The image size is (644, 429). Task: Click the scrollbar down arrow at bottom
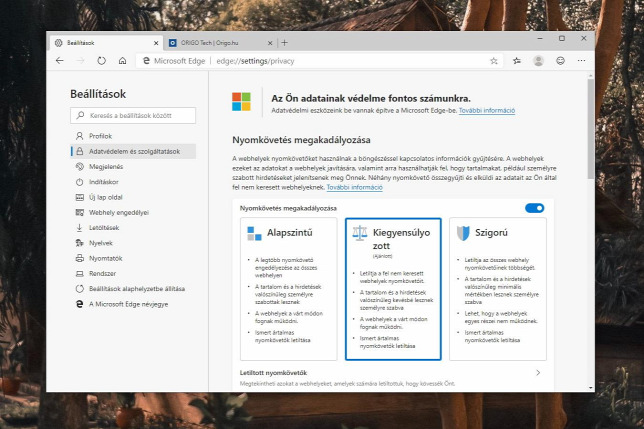(x=591, y=388)
